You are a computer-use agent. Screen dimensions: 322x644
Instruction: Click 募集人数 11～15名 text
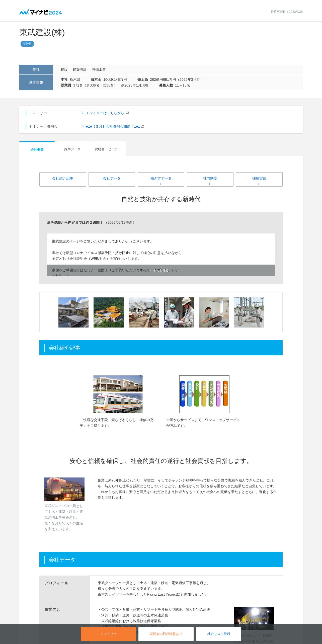(x=175, y=85)
